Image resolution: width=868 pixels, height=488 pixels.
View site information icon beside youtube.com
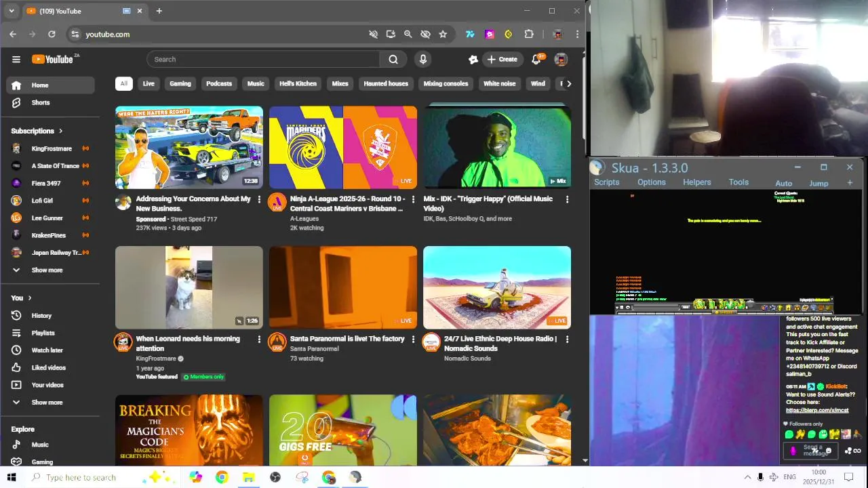click(75, 34)
